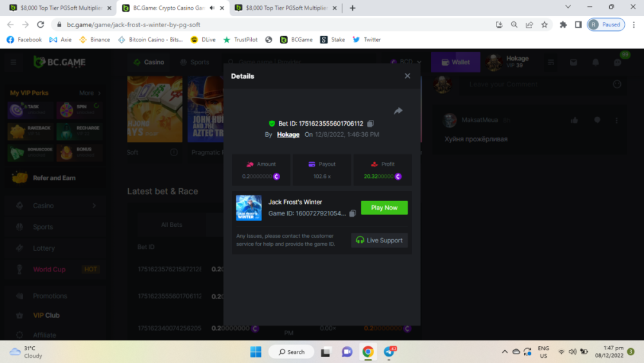This screenshot has width=644, height=363.
Task: Click the taskbar Search box
Action: [x=291, y=351]
